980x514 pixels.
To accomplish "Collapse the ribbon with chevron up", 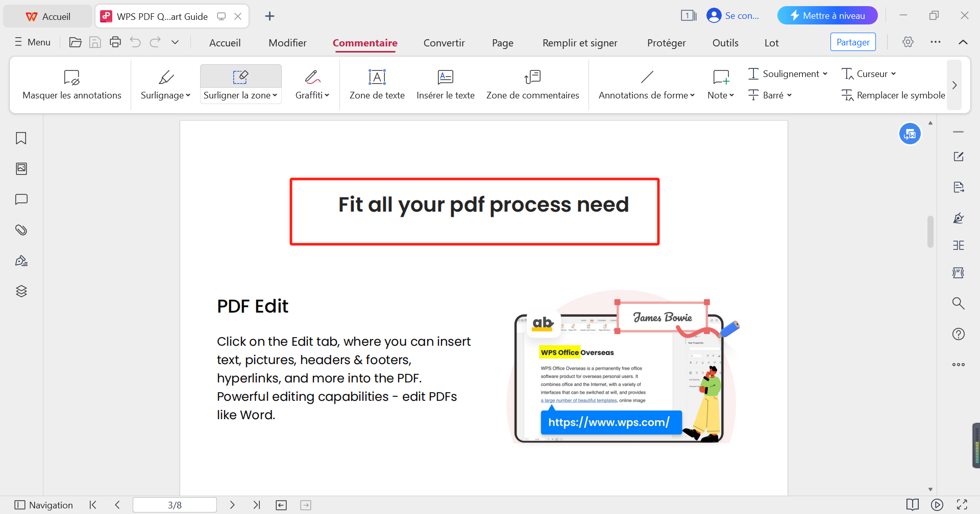I will [x=963, y=42].
